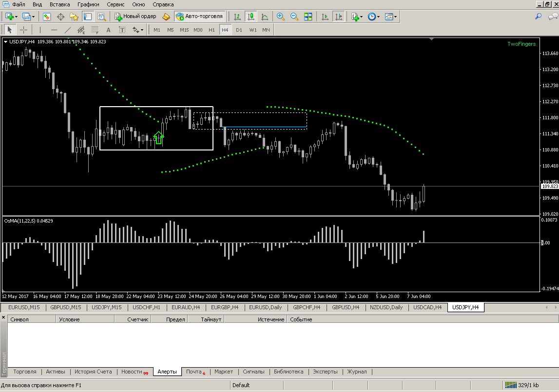The height and width of the screenshot is (392, 559).
Task: Pick the horizontal line drawing tool
Action: point(54,30)
